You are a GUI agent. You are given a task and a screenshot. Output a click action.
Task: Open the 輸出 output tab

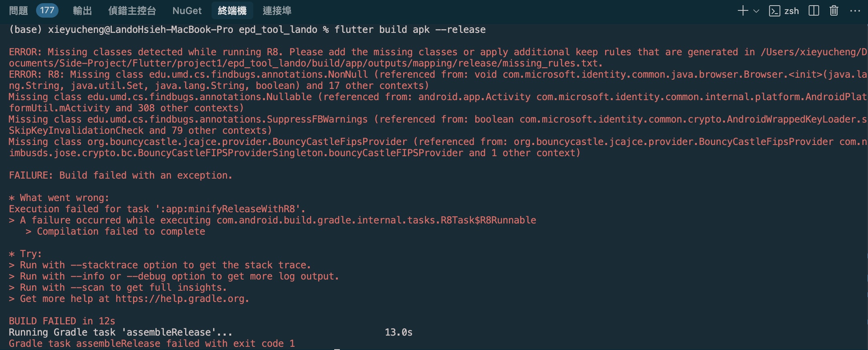[82, 11]
